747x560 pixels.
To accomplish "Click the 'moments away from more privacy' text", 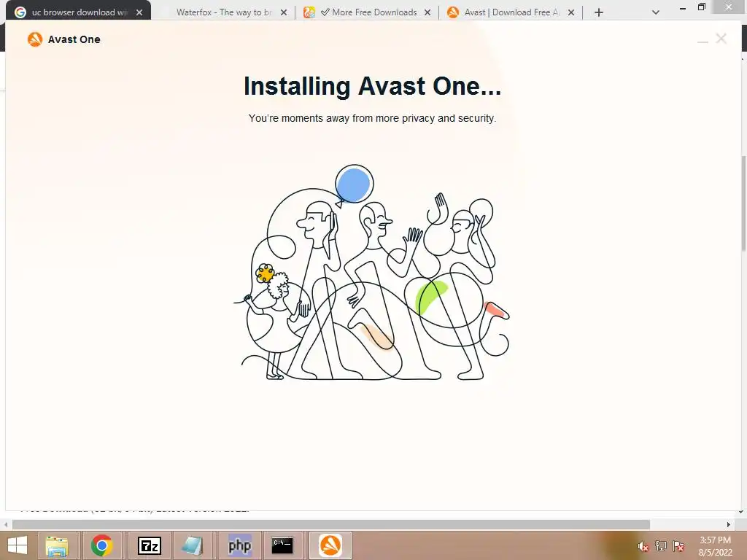I will tap(372, 118).
